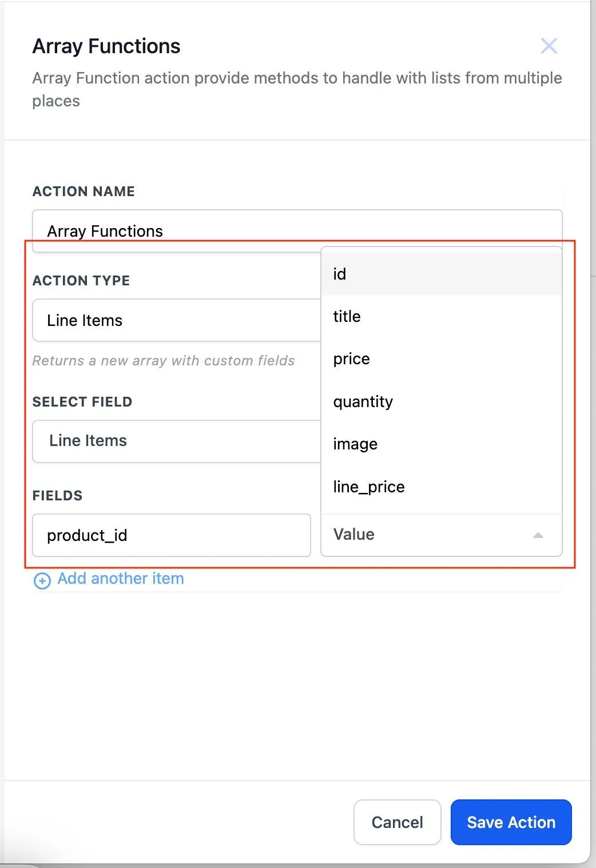This screenshot has height=868, width=596.
Task: Open the Select Field dropdown
Action: pos(176,441)
